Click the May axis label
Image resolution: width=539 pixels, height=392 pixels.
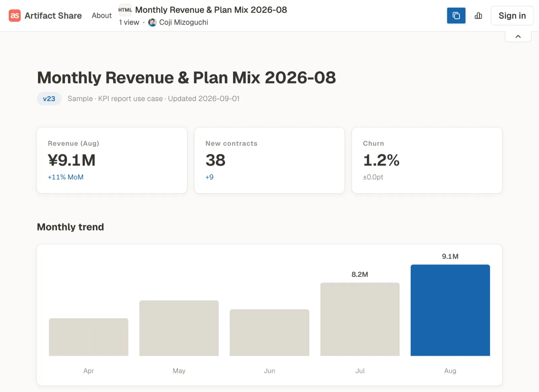click(179, 371)
